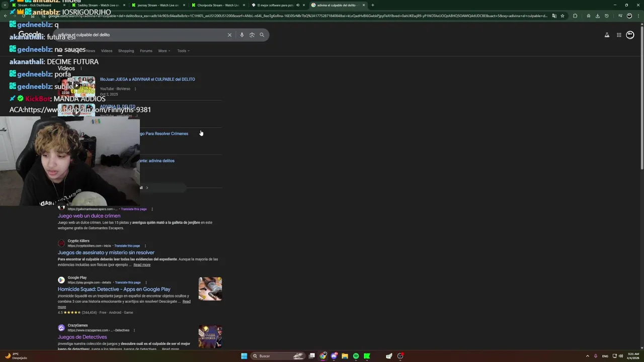This screenshot has height=362, width=644.
Task: Open Homicide Squad: Detective Google Play result
Action: [114, 289]
